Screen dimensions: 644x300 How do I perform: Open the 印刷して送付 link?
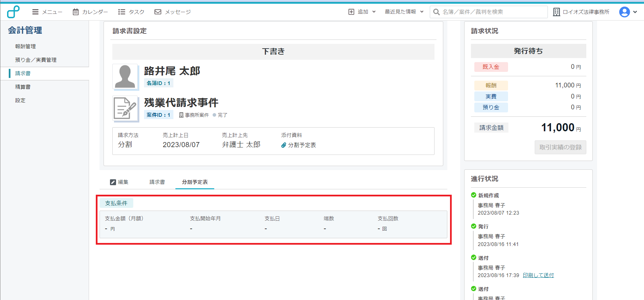[538, 275]
